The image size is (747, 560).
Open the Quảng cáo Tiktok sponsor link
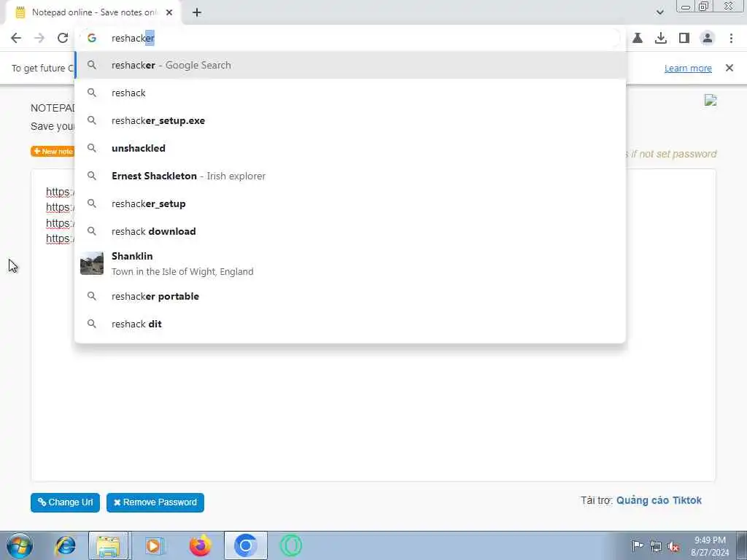point(659,500)
